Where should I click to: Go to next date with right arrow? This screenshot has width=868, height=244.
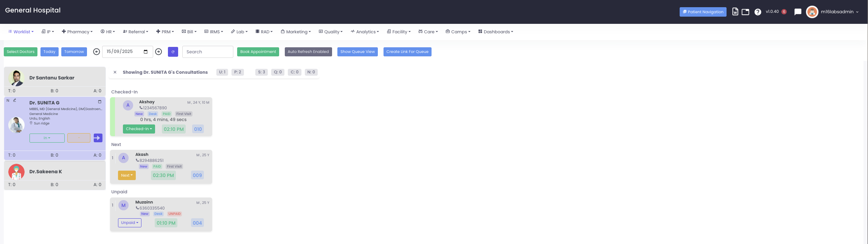coord(158,52)
